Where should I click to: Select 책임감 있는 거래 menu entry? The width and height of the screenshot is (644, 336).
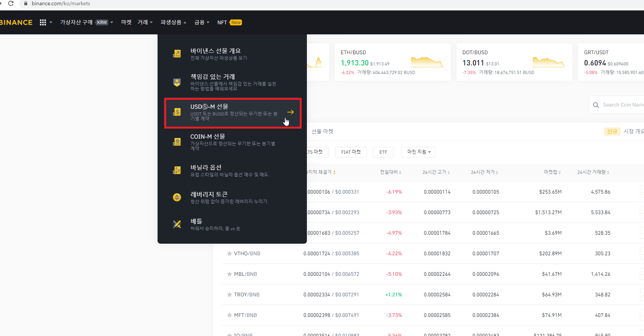pyautogui.click(x=232, y=83)
